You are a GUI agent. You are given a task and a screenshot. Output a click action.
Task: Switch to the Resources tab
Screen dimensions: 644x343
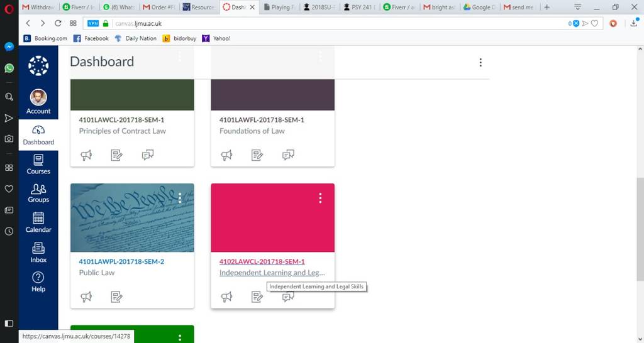199,7
